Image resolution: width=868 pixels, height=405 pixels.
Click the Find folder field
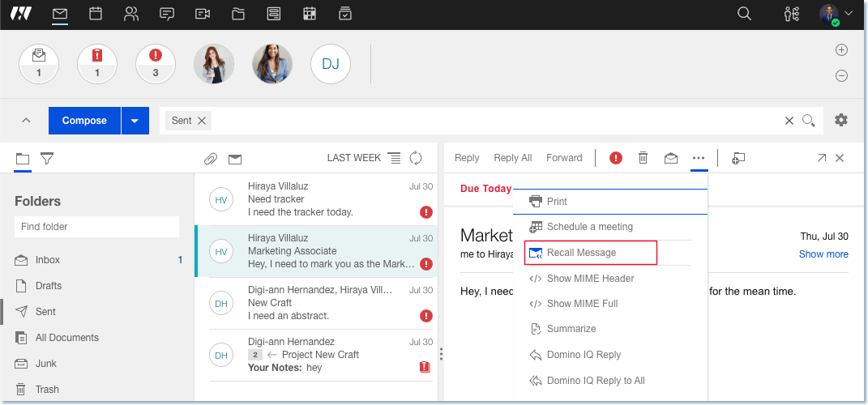tap(96, 227)
